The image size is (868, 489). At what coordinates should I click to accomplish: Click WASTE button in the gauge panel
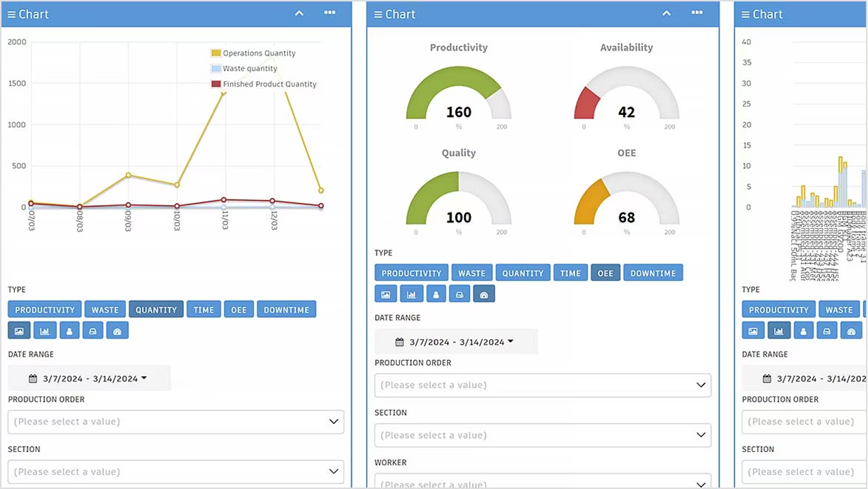pyautogui.click(x=472, y=273)
